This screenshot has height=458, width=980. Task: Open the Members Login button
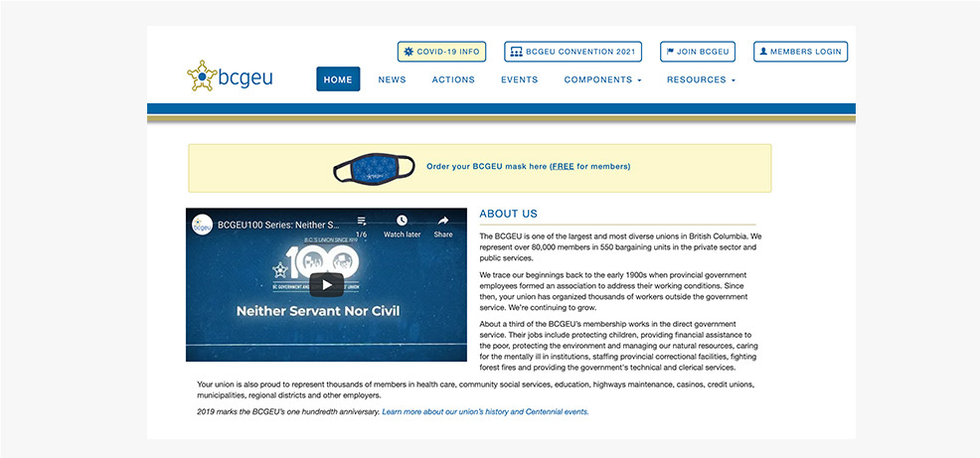800,52
